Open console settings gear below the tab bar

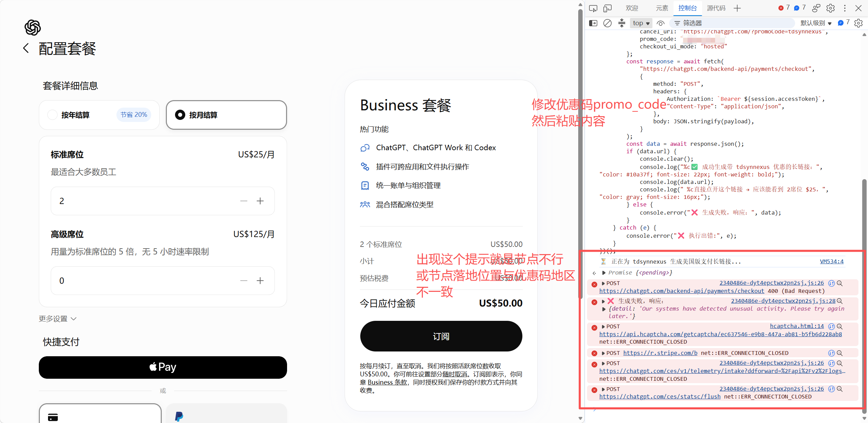(859, 23)
